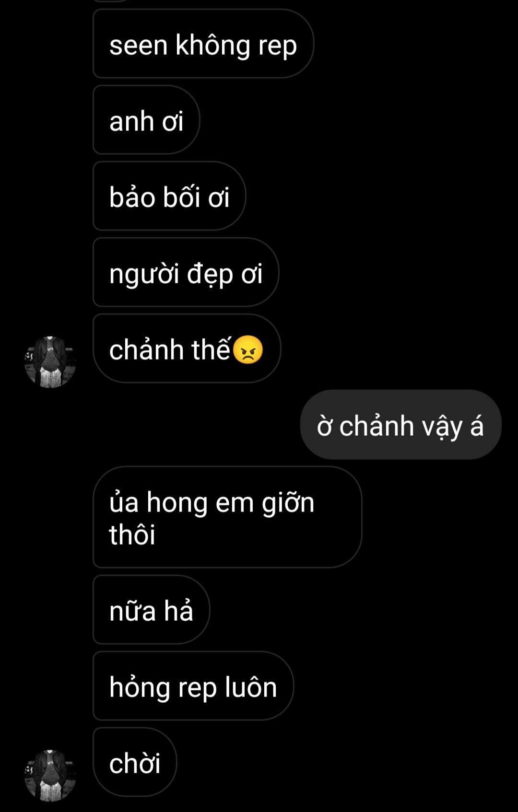Select the 'chảnh thế' text in the bubble
Image resolution: width=518 pixels, height=812 pixels.
click(x=170, y=349)
